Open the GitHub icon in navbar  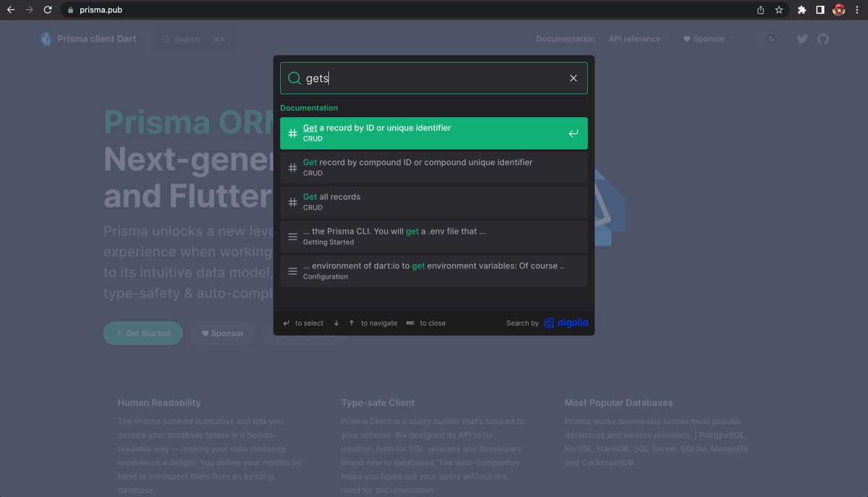pos(823,39)
